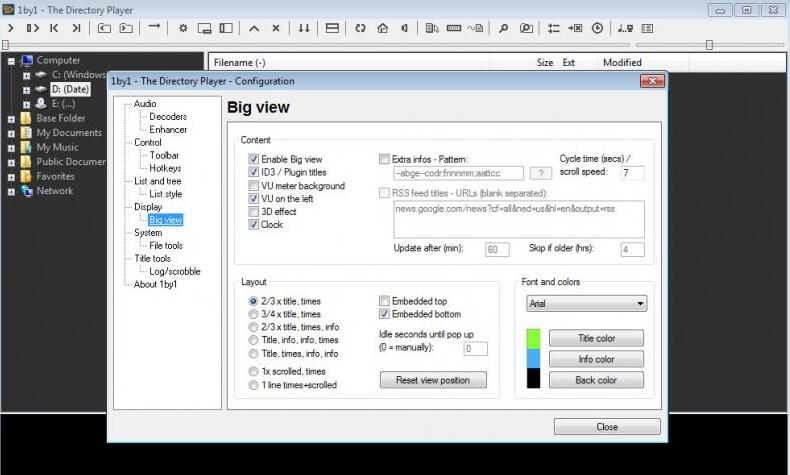Click the blue info color swatch

coord(534,358)
